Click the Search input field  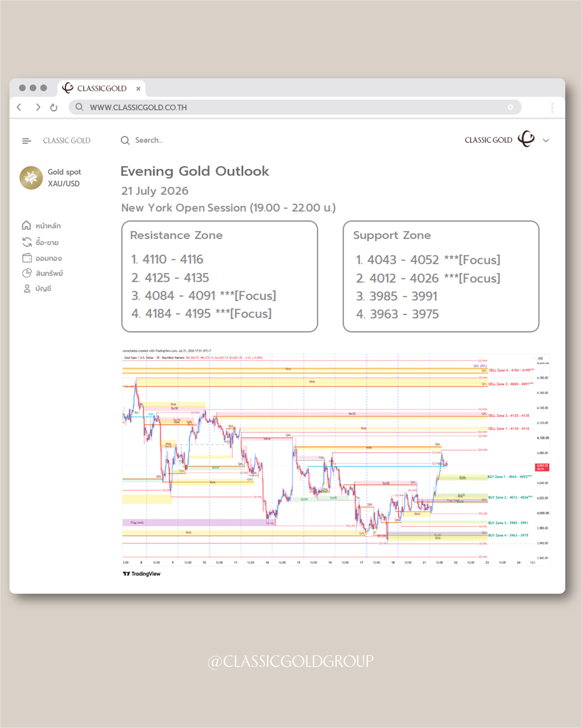click(149, 140)
